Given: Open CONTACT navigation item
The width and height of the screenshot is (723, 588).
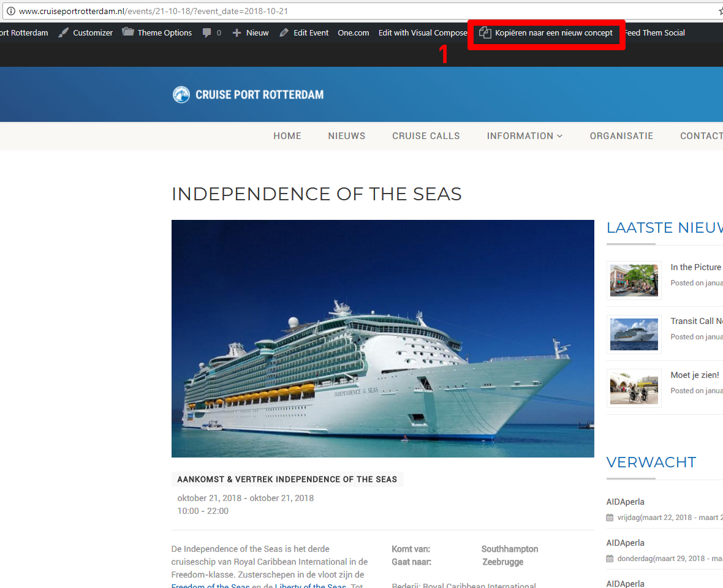Looking at the screenshot, I should pos(702,136).
